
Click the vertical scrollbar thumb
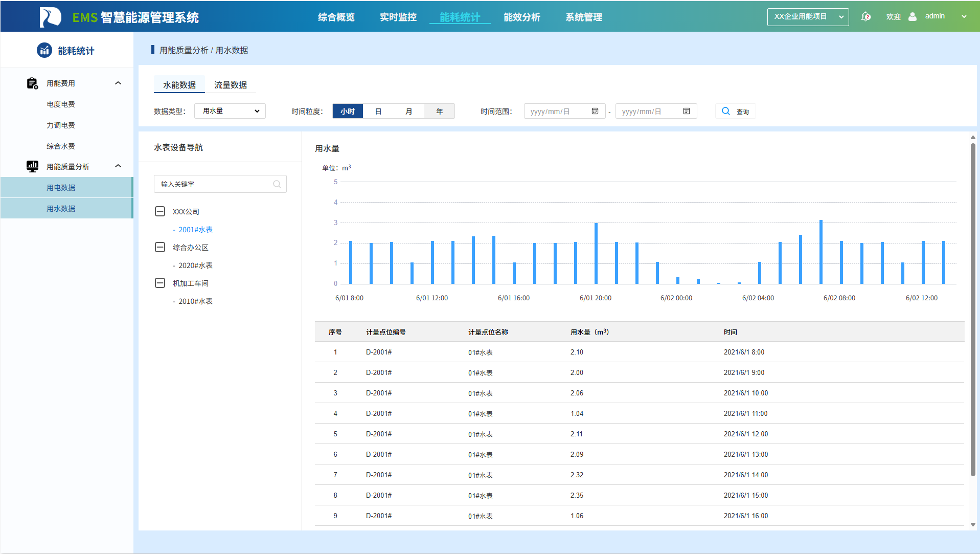pos(973,309)
